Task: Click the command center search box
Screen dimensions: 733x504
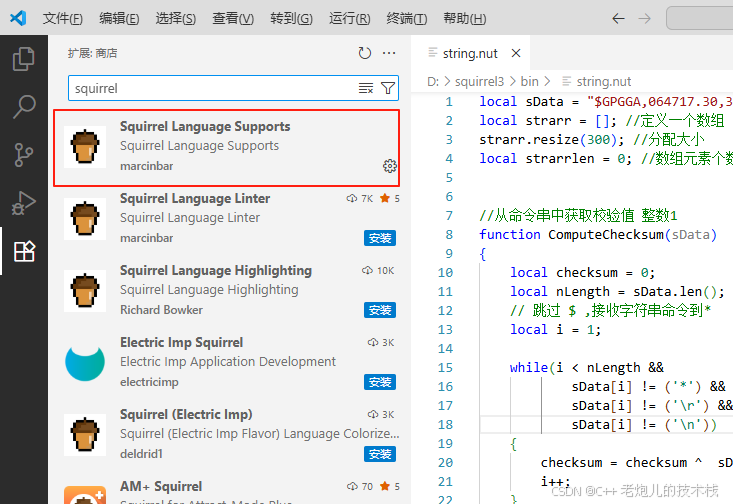Action: click(x=699, y=19)
